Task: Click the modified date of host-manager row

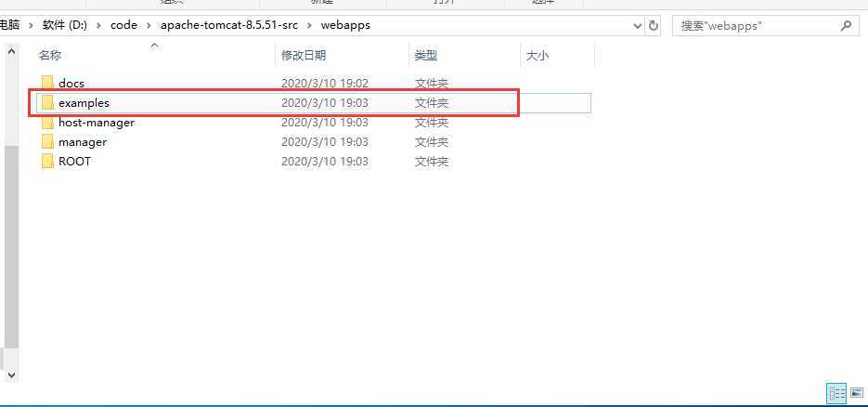Action: tap(325, 123)
